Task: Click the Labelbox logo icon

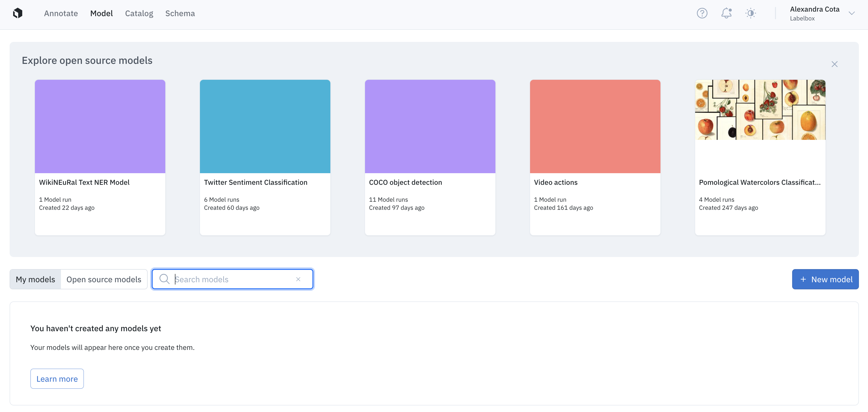Action: click(x=17, y=13)
